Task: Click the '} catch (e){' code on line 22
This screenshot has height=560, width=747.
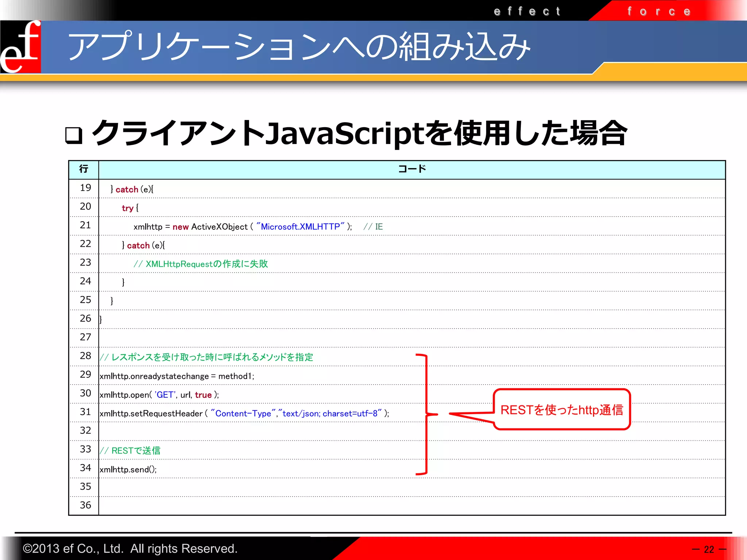Action: pos(143,245)
